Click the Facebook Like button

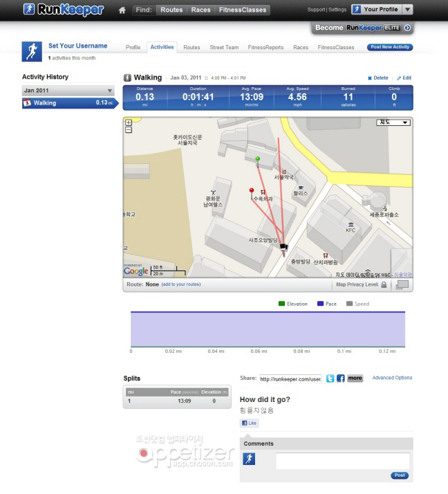[x=250, y=423]
